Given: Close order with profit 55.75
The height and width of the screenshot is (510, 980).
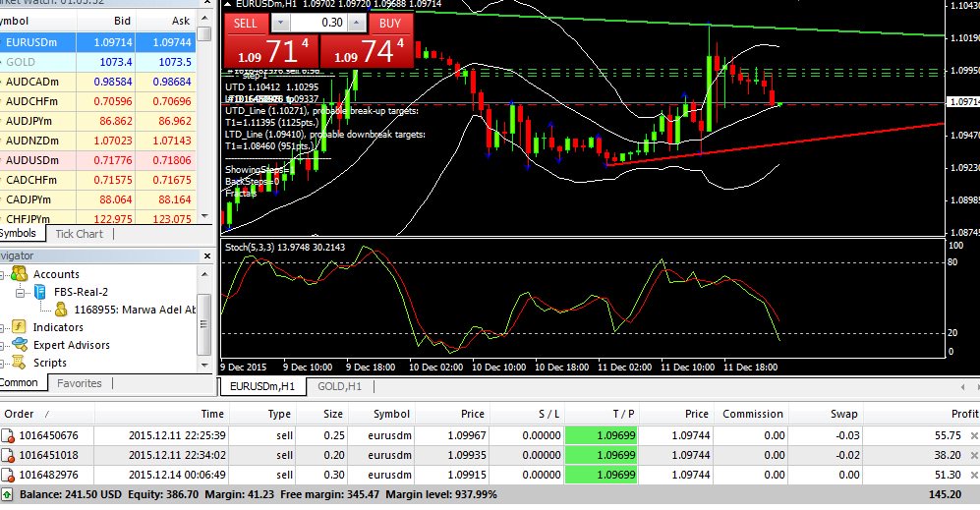Looking at the screenshot, I should tap(974, 435).
